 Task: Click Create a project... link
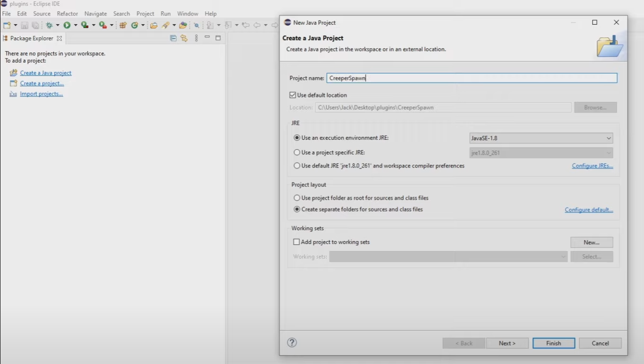[x=42, y=83]
